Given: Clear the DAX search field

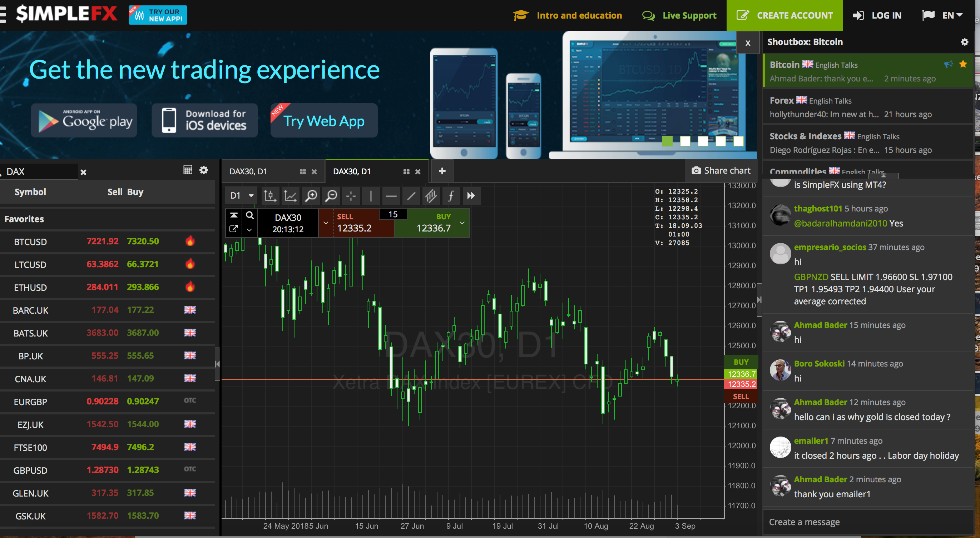Looking at the screenshot, I should pos(83,172).
